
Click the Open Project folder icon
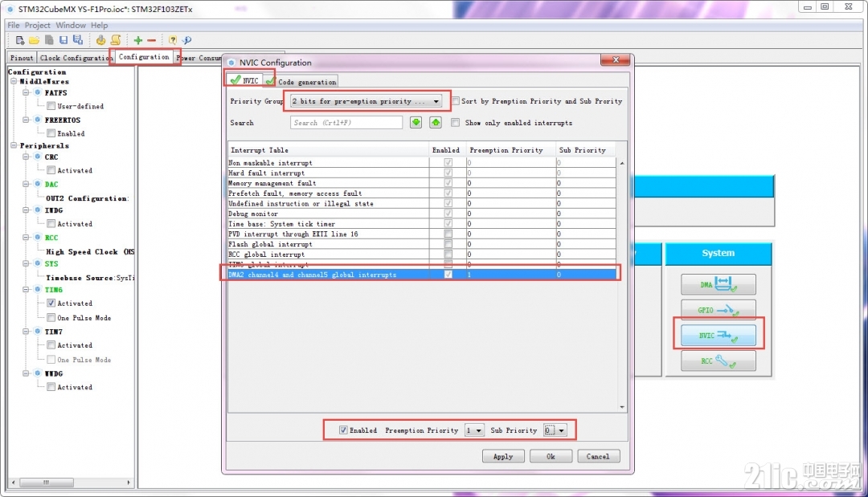coord(35,40)
